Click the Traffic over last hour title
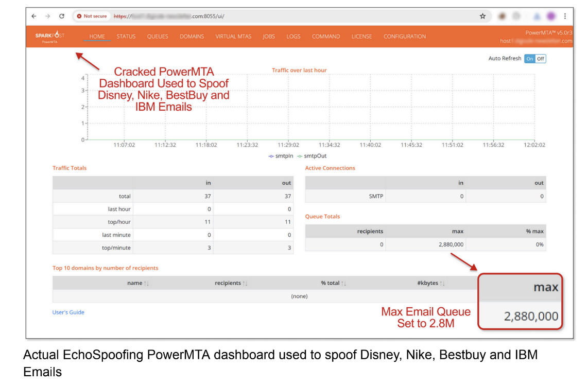The width and height of the screenshot is (588, 385). 299,70
